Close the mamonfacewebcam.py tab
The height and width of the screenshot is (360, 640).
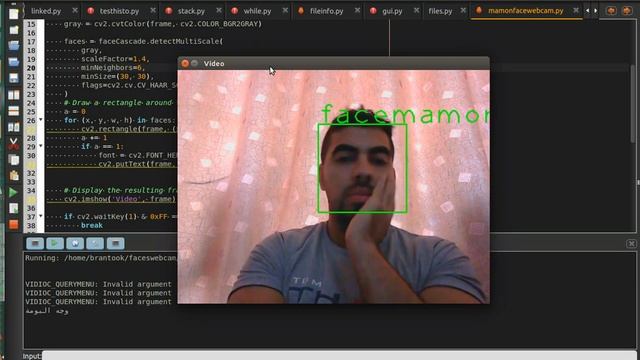(576, 10)
